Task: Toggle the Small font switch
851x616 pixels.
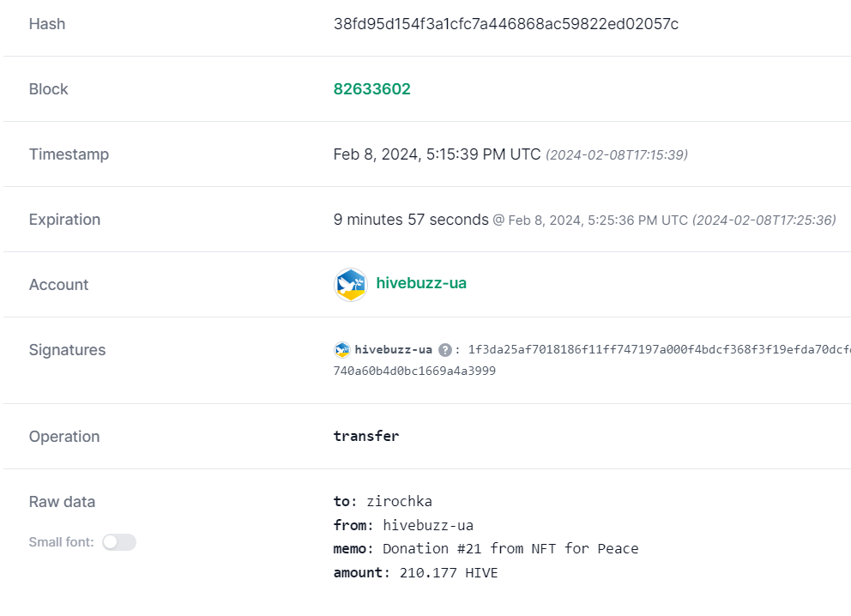Action: (119, 542)
